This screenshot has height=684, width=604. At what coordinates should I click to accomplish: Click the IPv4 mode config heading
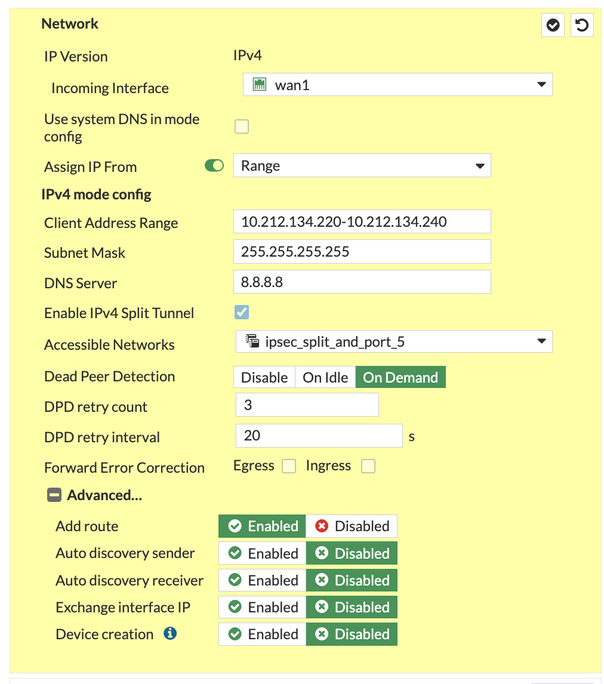96,194
